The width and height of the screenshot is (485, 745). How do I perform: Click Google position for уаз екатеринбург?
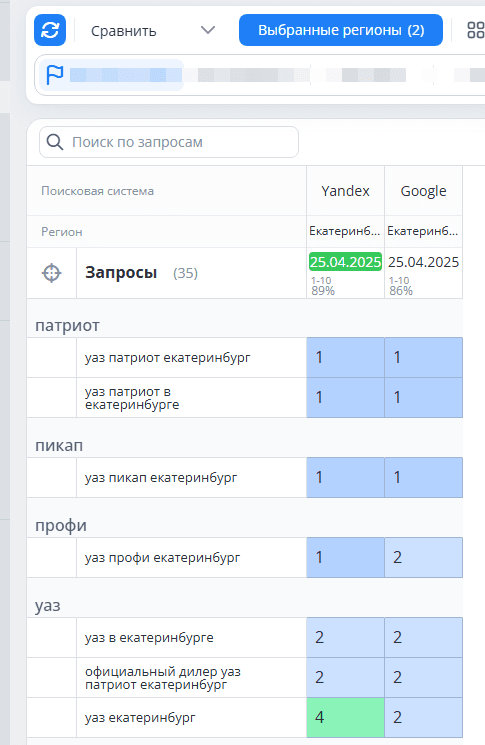(423, 717)
